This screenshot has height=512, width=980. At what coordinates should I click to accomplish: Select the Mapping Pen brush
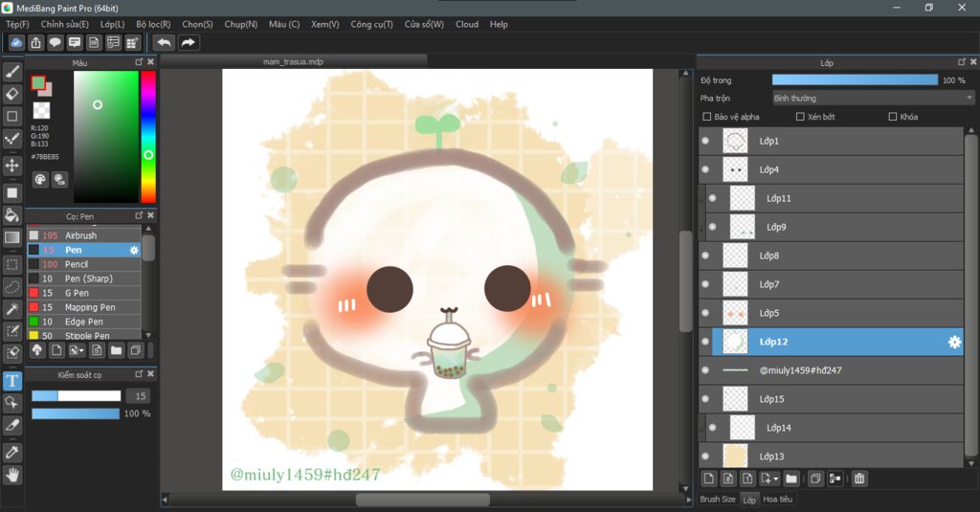[x=84, y=307]
